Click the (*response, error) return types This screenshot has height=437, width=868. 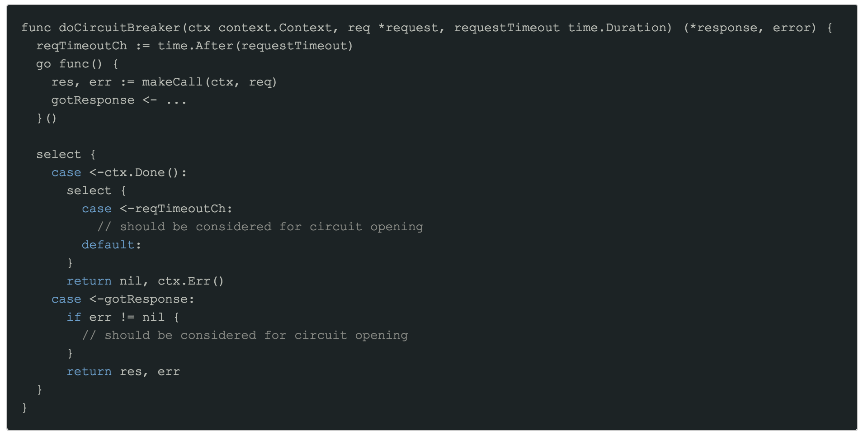coord(750,28)
